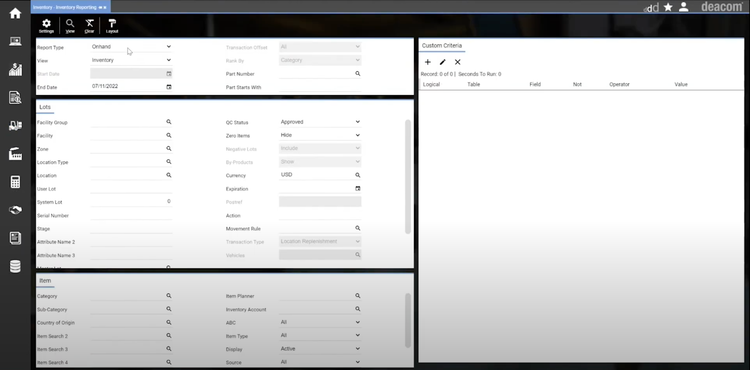Image resolution: width=750 pixels, height=370 pixels.
Task: Open Location search lookup
Action: tap(169, 175)
